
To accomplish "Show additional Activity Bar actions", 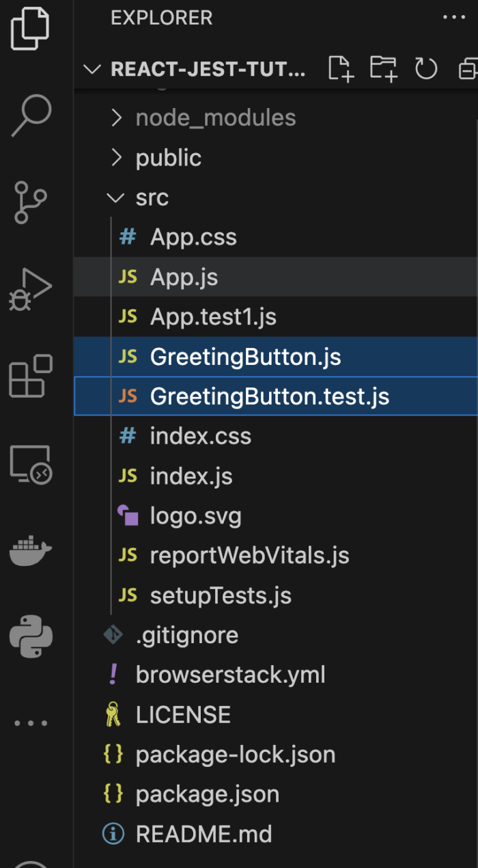I will pos(31,722).
